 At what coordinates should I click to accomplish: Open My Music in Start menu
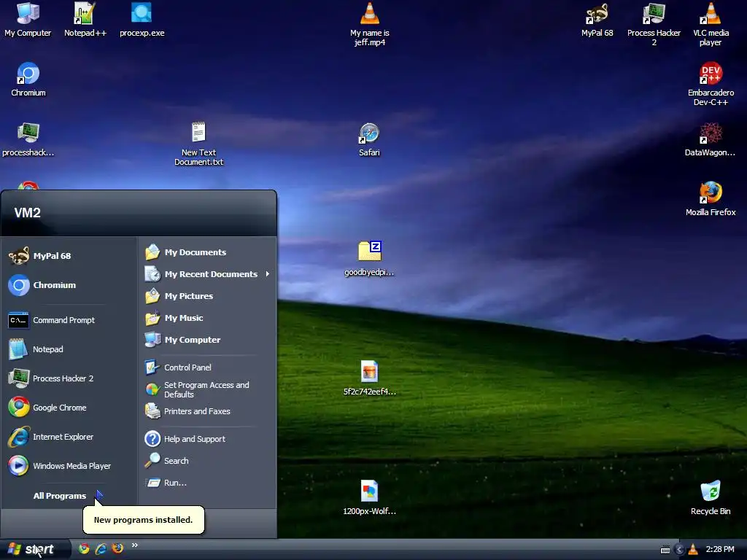(x=208, y=318)
